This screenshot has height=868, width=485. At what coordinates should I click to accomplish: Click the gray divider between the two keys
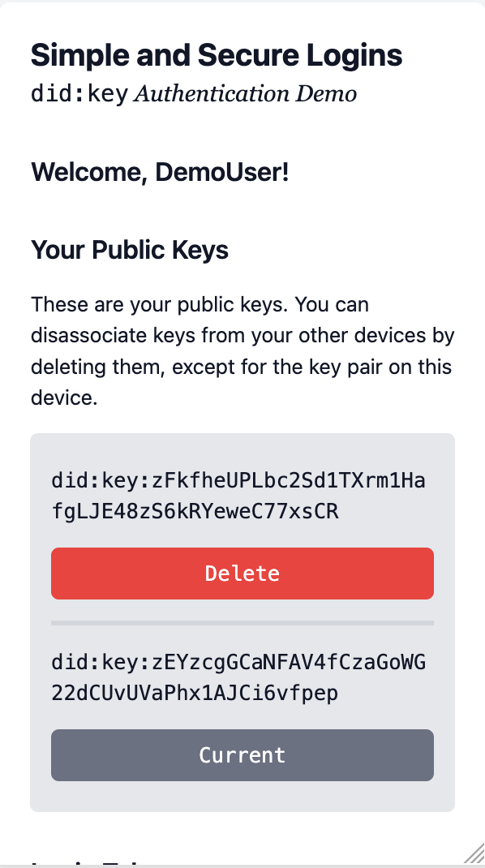tap(242, 623)
